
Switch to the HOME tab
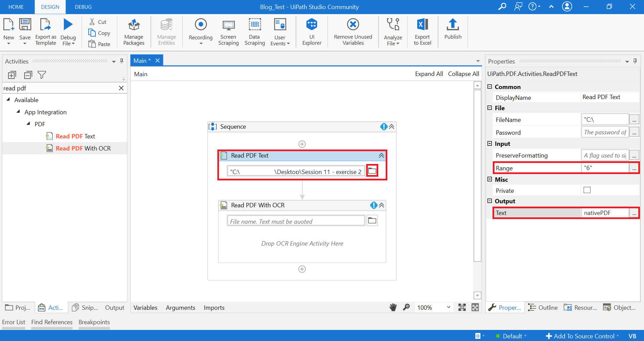(16, 7)
